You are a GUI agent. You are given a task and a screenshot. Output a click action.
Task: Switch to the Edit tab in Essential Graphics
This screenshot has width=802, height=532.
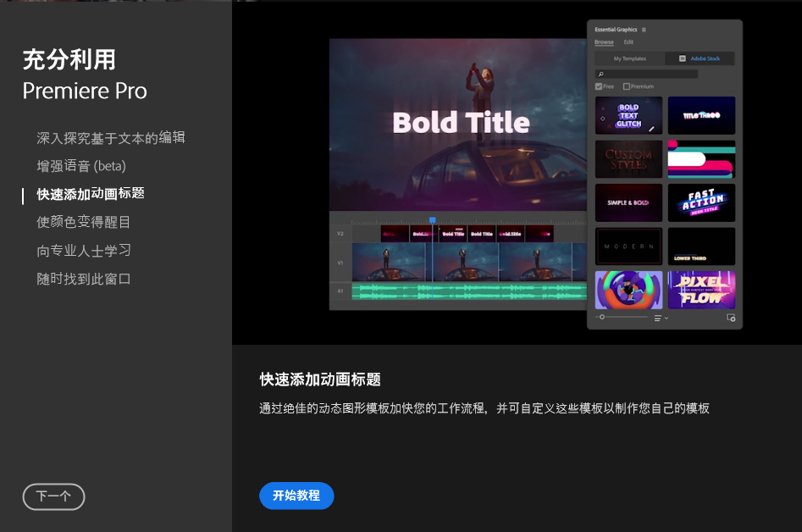point(628,42)
